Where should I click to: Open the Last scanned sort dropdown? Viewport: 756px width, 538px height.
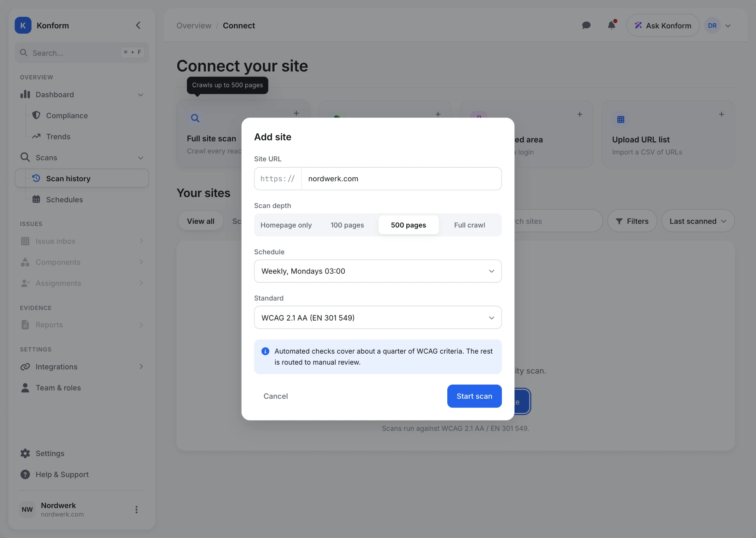tap(698, 221)
